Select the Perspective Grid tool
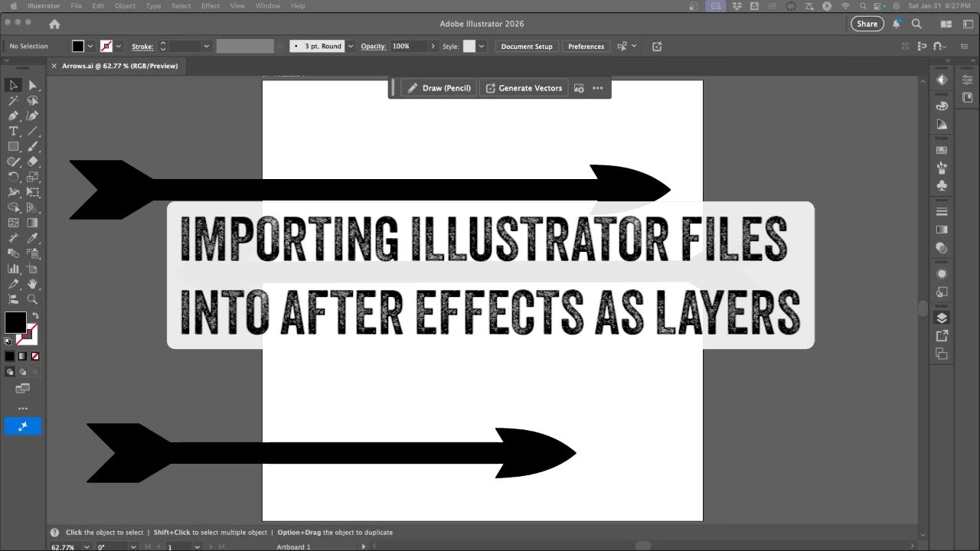 (x=33, y=207)
